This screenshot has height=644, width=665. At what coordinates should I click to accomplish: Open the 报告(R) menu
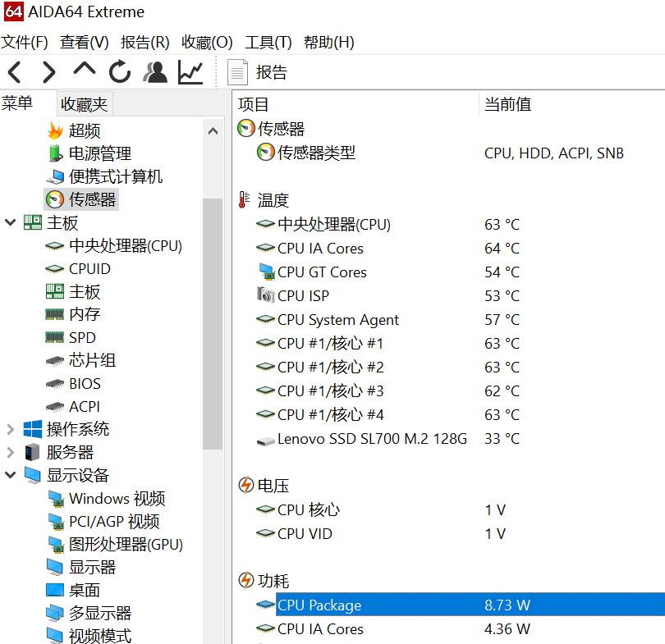point(144,42)
